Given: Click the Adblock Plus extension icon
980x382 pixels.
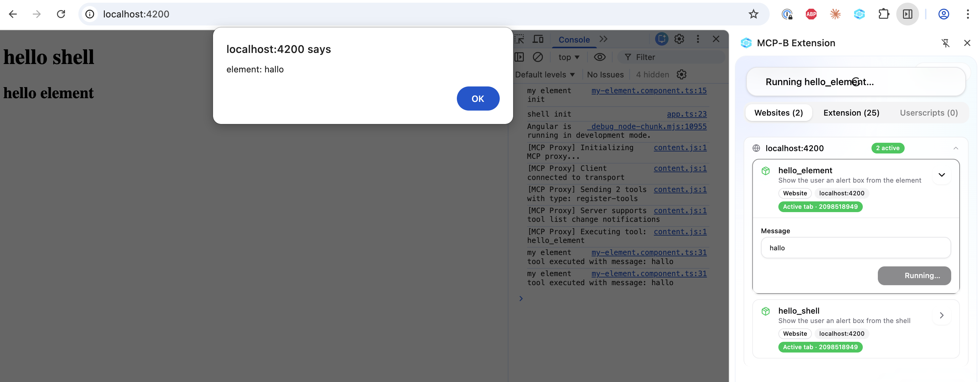Looking at the screenshot, I should (x=811, y=14).
